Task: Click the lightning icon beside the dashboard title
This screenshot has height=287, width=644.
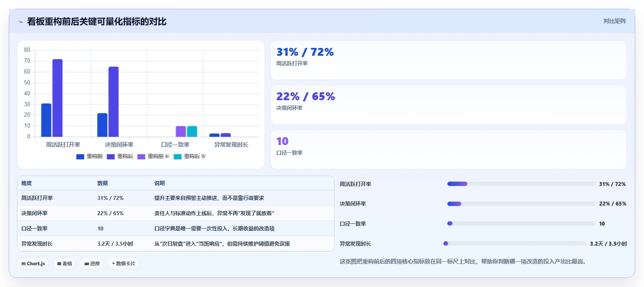Action: 20,22
